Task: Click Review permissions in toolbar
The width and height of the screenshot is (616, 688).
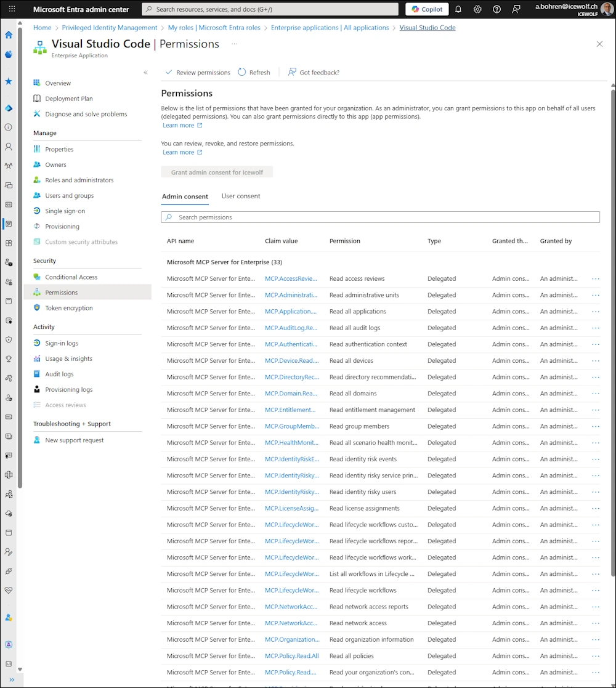Action: pos(198,72)
